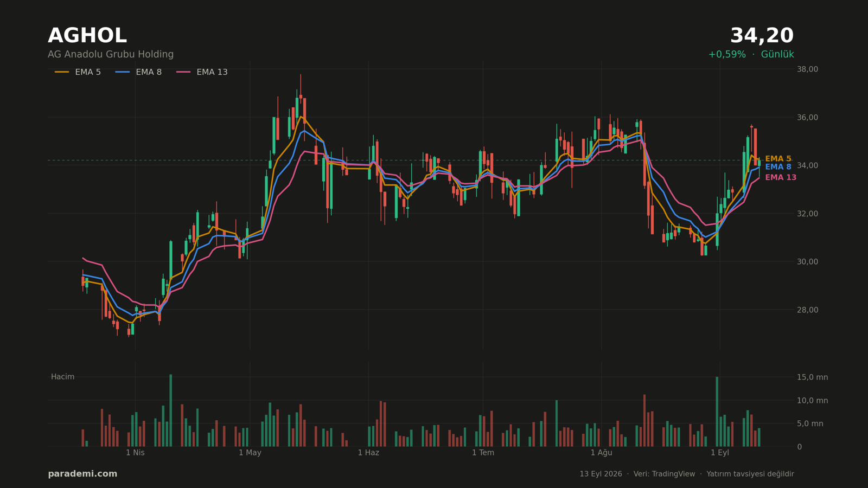Select the EMA 8 line-end label
Image resolution: width=868 pixels, height=488 pixels.
click(x=778, y=167)
